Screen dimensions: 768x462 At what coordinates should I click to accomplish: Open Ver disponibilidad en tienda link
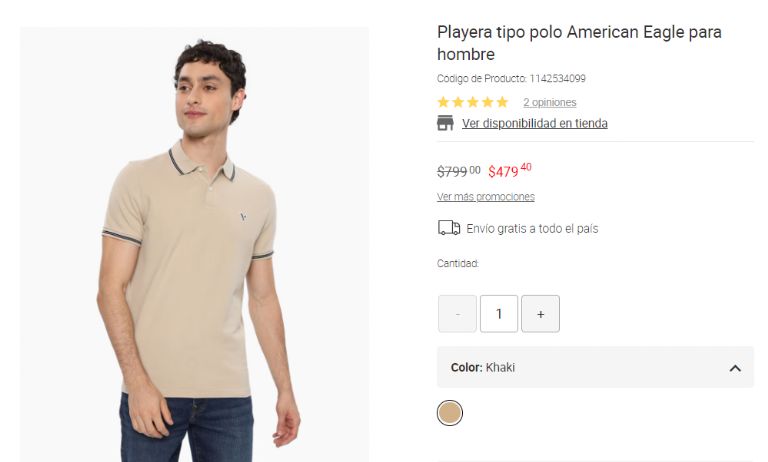(x=534, y=123)
